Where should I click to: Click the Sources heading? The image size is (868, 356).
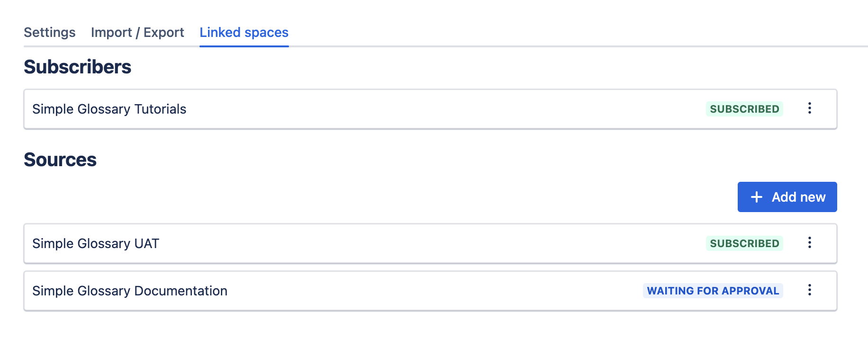point(60,160)
